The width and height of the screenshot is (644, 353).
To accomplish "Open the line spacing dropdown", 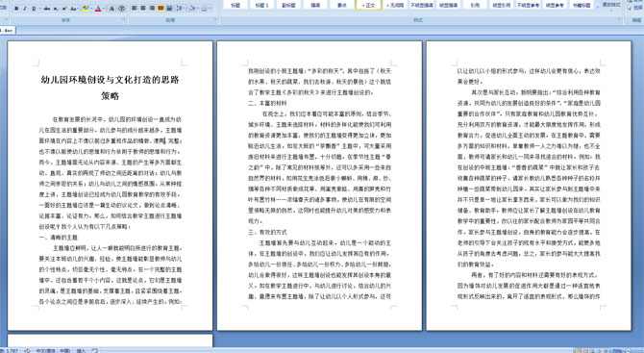I will [181, 9].
